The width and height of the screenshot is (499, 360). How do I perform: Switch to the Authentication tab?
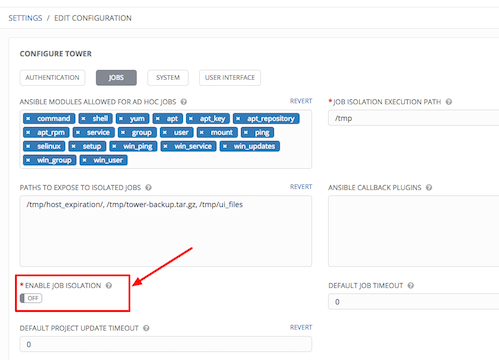(52, 78)
